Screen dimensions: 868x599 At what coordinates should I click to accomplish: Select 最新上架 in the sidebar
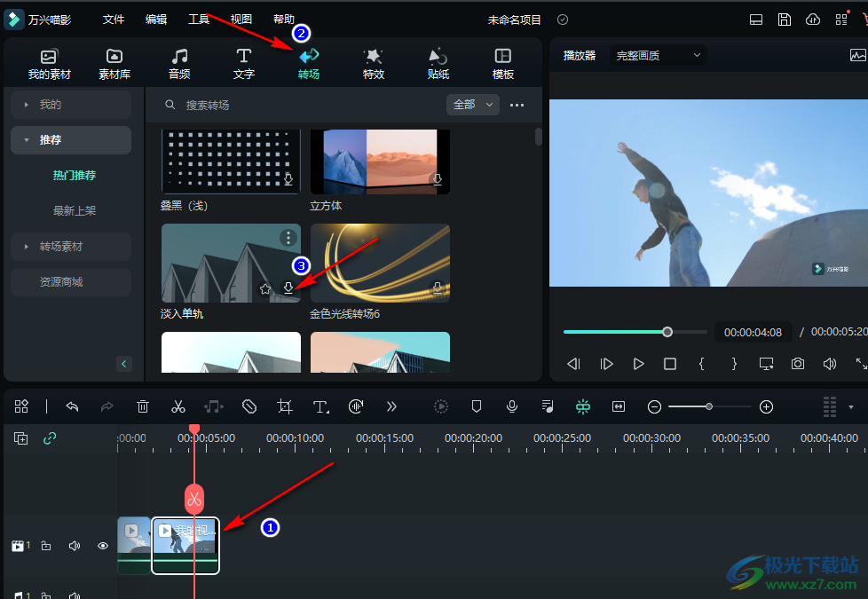[75, 210]
